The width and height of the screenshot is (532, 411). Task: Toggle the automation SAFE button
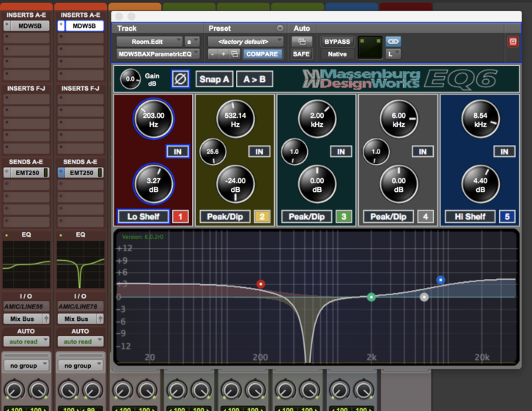pyautogui.click(x=301, y=54)
